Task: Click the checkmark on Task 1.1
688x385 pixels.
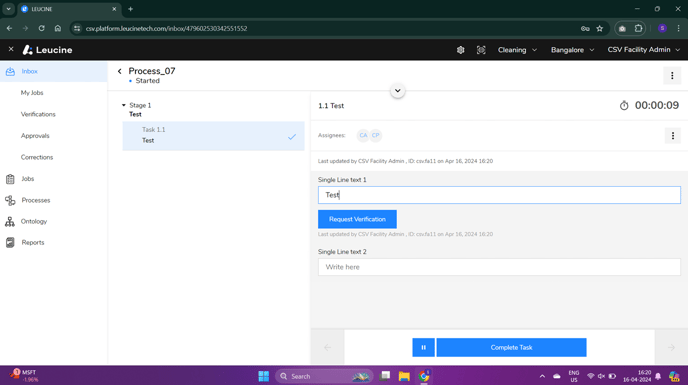Action: click(292, 137)
